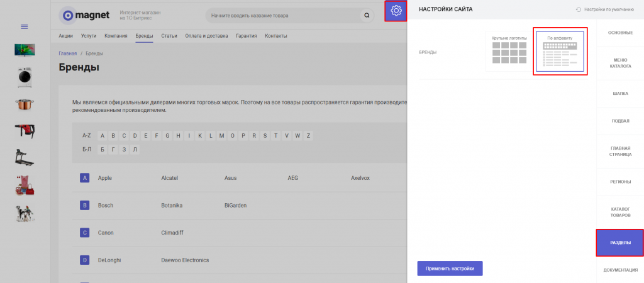Open the 'Статьи' menu item
The height and width of the screenshot is (283, 644).
169,36
